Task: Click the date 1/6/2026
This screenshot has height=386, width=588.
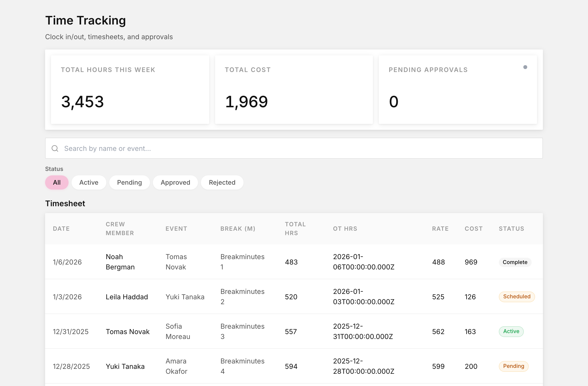Action: click(67, 262)
